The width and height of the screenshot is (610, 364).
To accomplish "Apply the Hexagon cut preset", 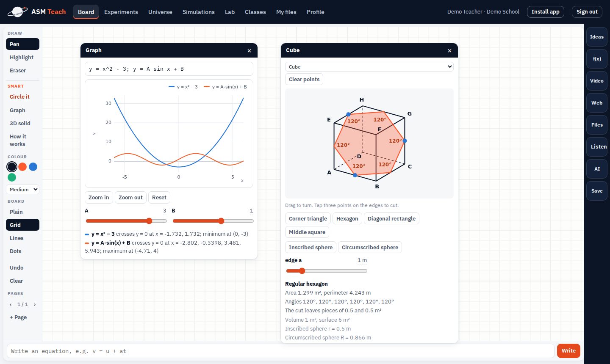I will pyautogui.click(x=347, y=218).
